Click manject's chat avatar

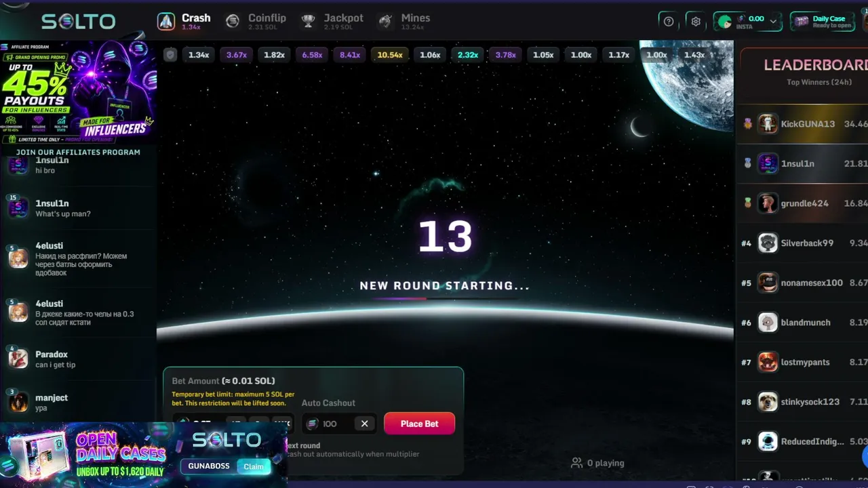[18, 401]
